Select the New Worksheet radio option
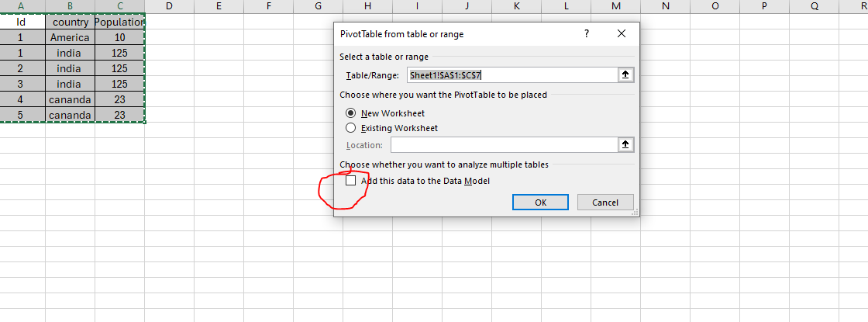 point(351,113)
